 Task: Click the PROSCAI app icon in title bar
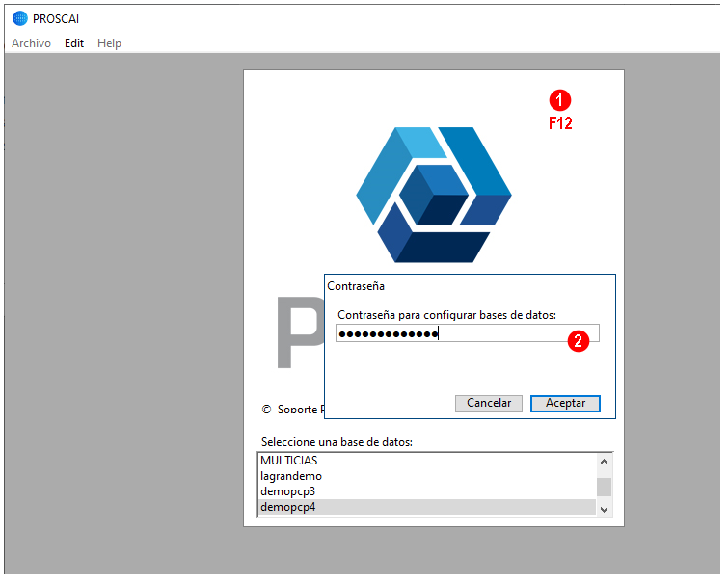tap(20, 18)
